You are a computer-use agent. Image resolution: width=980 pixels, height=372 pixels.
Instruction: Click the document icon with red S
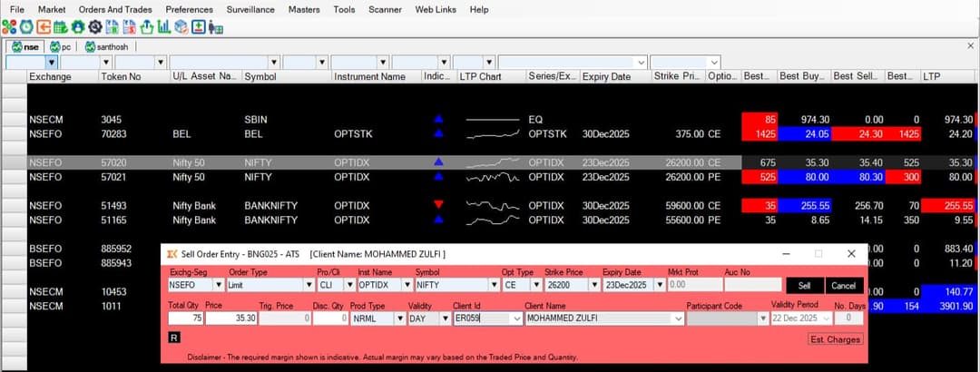130,27
